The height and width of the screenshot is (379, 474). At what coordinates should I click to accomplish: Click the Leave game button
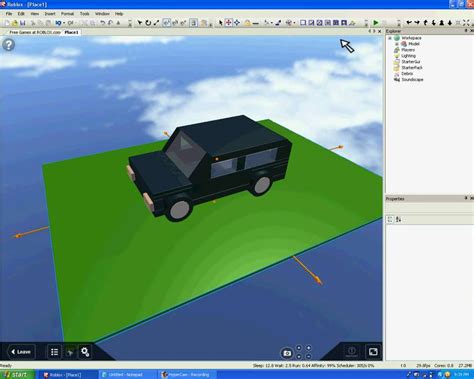[21, 352]
